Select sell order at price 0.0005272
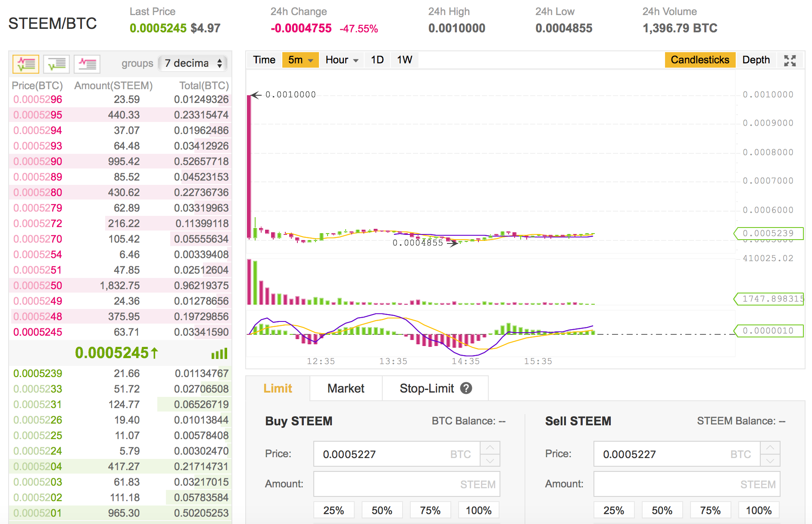812x524 pixels. [120, 224]
